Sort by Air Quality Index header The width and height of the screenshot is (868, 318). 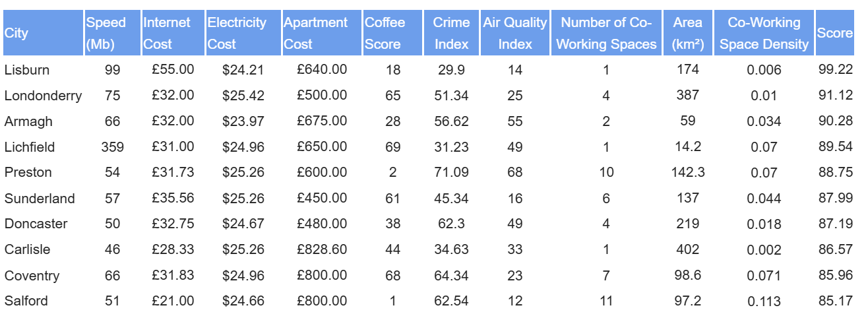(515, 33)
